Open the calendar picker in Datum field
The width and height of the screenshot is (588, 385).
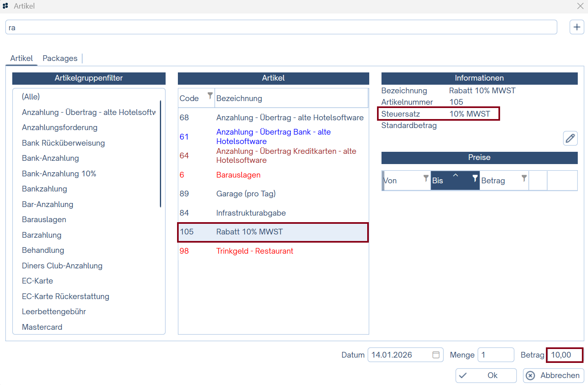[436, 355]
